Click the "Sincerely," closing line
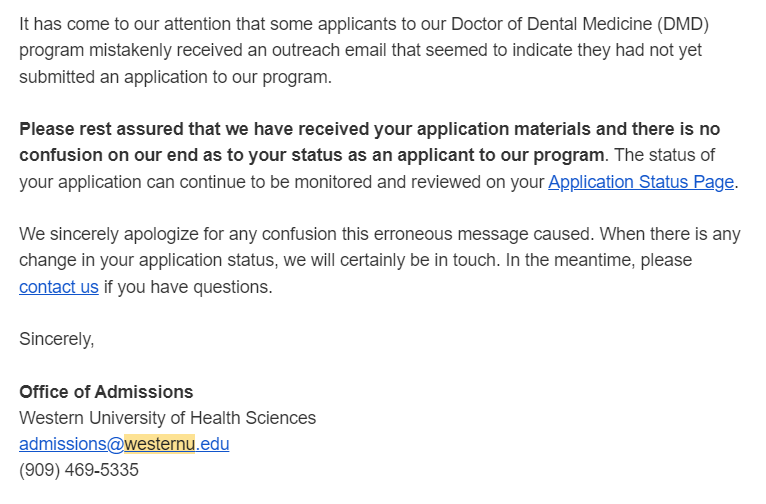Image resolution: width=766 pixels, height=504 pixels. click(57, 339)
